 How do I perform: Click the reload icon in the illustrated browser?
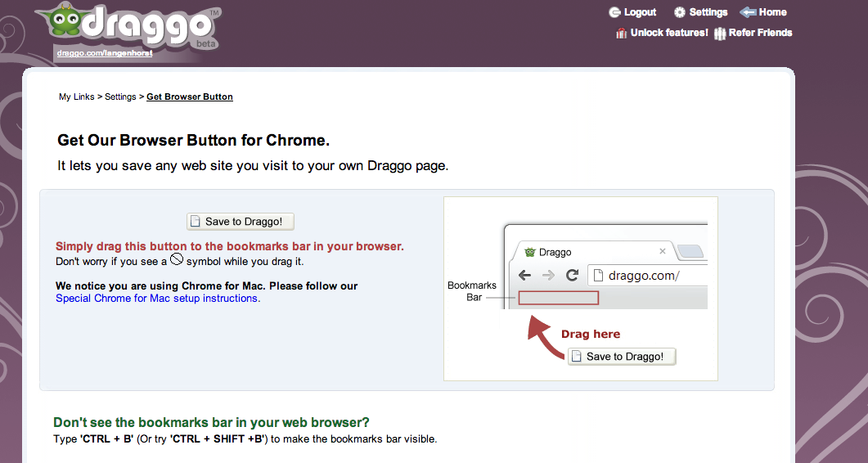tap(573, 275)
